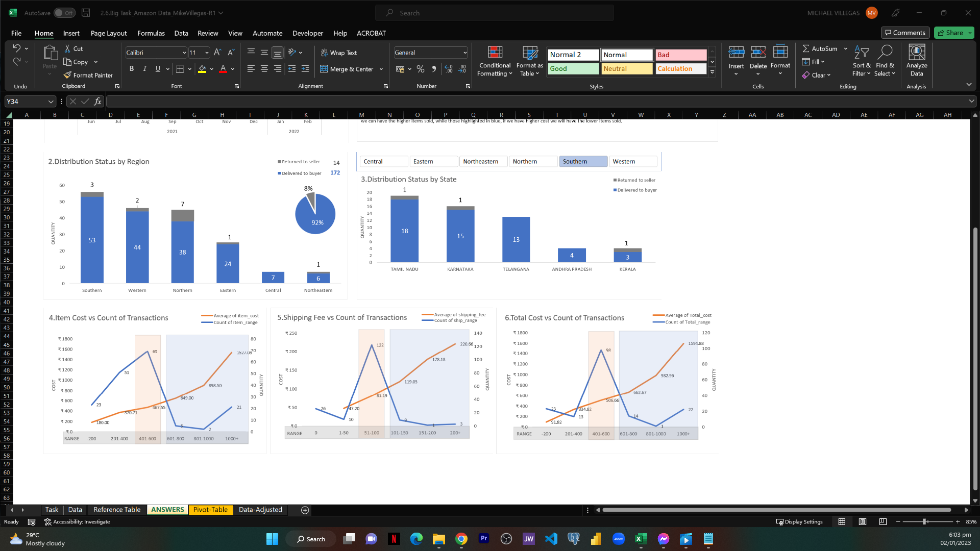Expand the General number format dropdown
The height and width of the screenshot is (551, 980).
(x=465, y=53)
